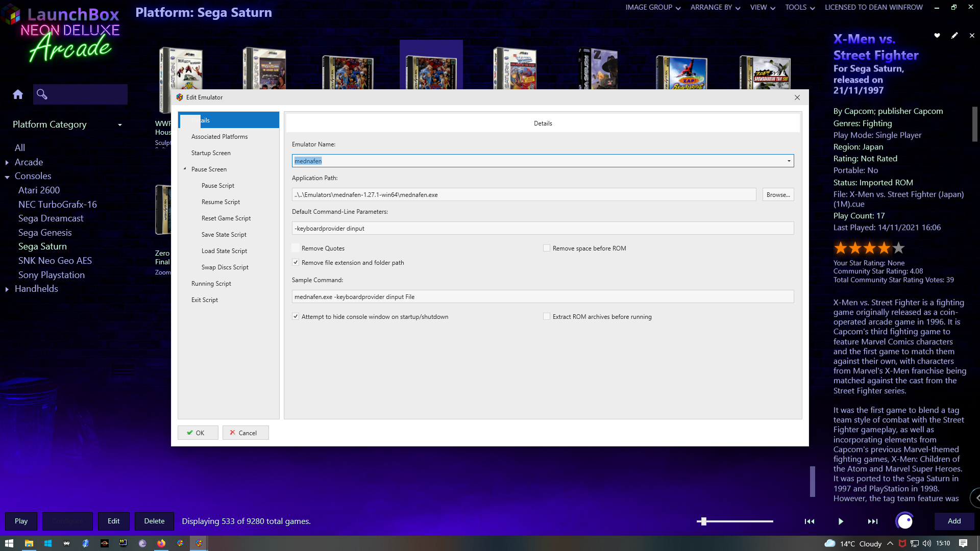Open volume control in system tray
Image resolution: width=980 pixels, height=551 pixels.
pyautogui.click(x=927, y=543)
